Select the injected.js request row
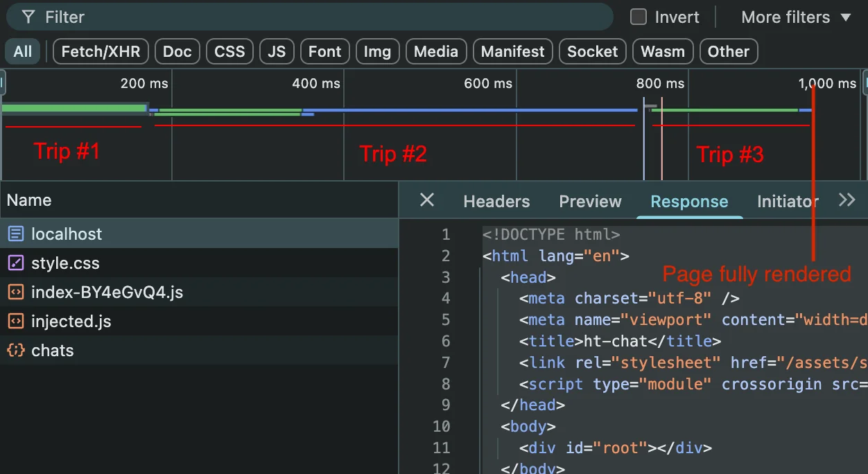The width and height of the screenshot is (868, 474). pos(199,321)
